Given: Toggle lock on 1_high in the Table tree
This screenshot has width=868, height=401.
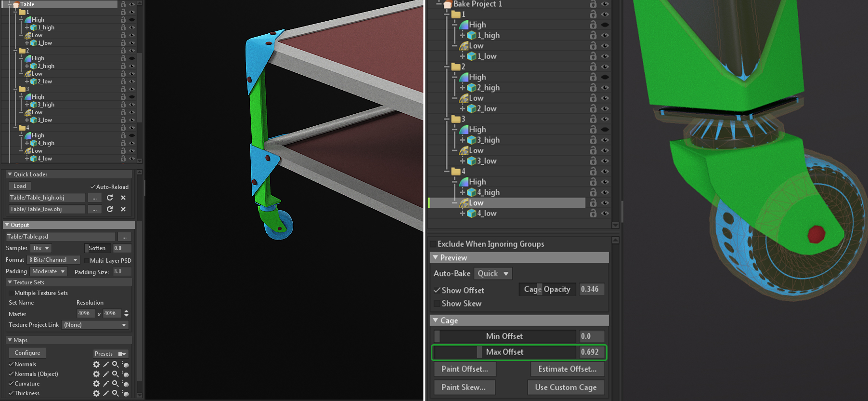Looking at the screenshot, I should [x=123, y=27].
